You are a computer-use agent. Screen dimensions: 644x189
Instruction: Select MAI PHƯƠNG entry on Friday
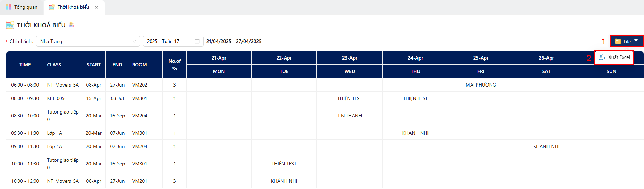[481, 85]
